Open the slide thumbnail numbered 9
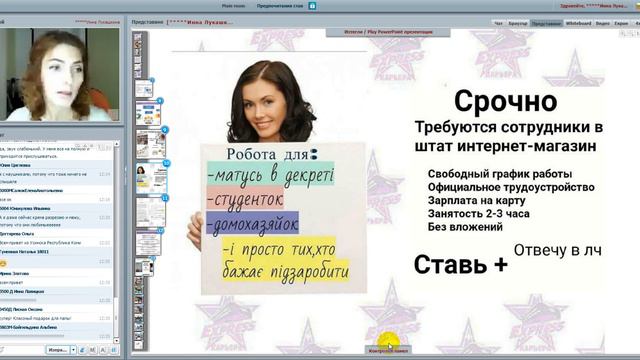Image resolution: width=640 pixels, height=360 pixels. (151, 144)
